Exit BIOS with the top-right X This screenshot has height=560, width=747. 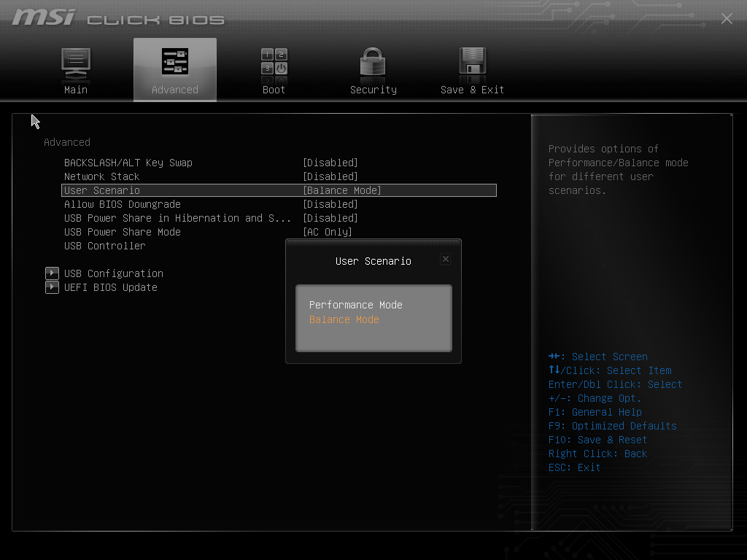727,18
